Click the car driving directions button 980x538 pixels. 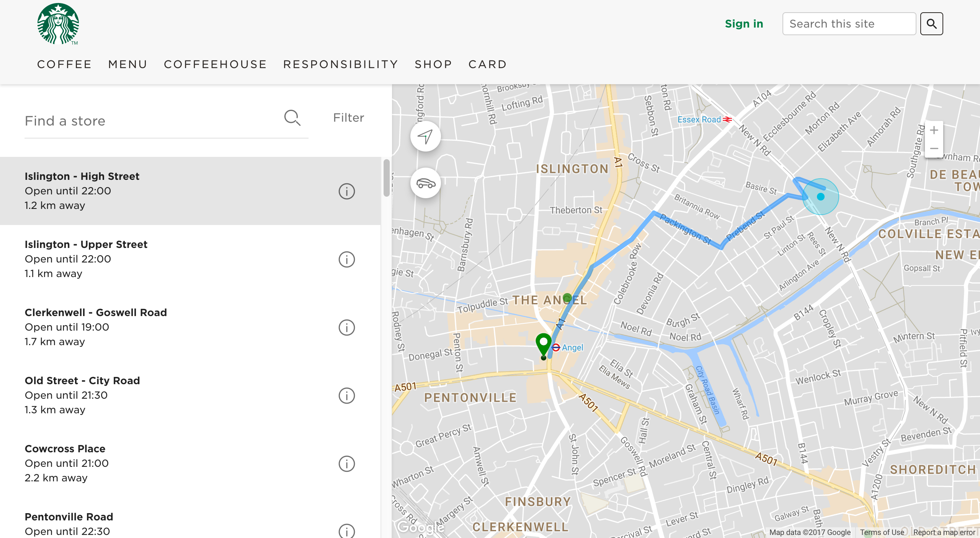pyautogui.click(x=425, y=183)
